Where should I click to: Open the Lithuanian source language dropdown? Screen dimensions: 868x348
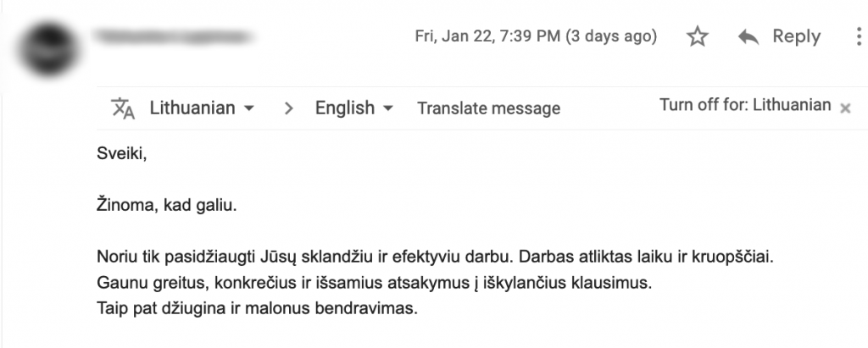(x=202, y=108)
